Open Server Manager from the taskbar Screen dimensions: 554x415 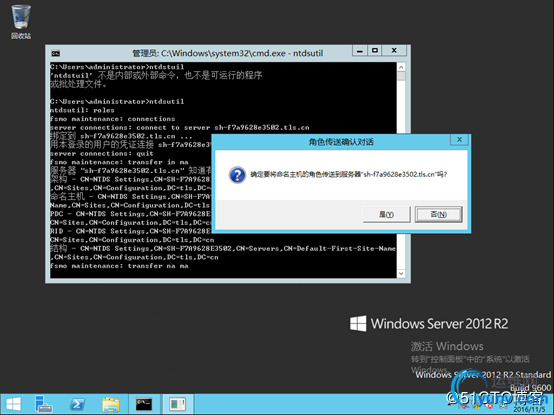pyautogui.click(x=44, y=404)
